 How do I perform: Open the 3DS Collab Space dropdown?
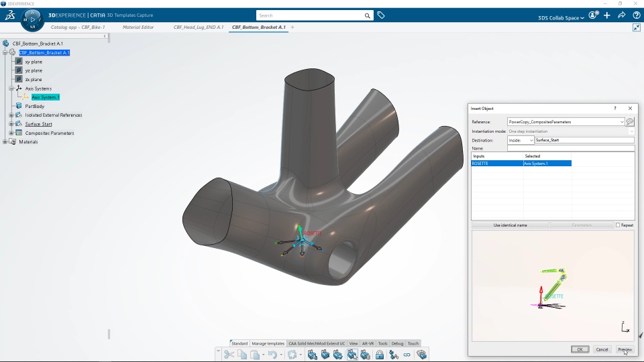tap(561, 17)
